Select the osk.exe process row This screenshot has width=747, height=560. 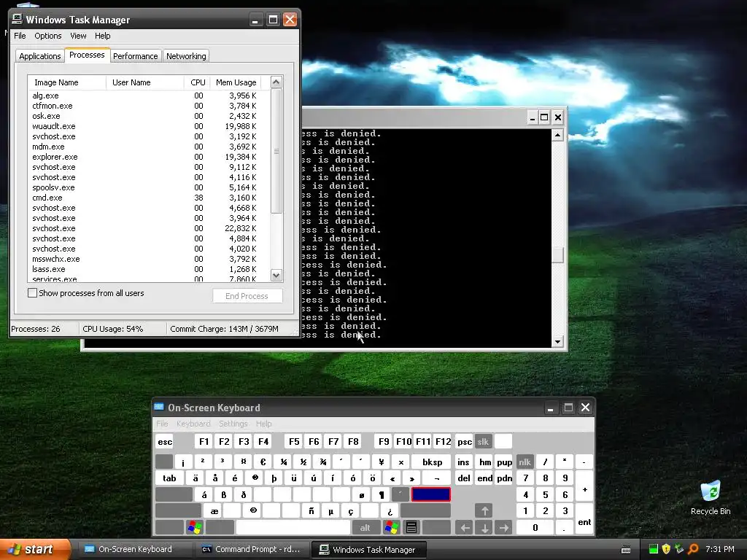point(149,116)
